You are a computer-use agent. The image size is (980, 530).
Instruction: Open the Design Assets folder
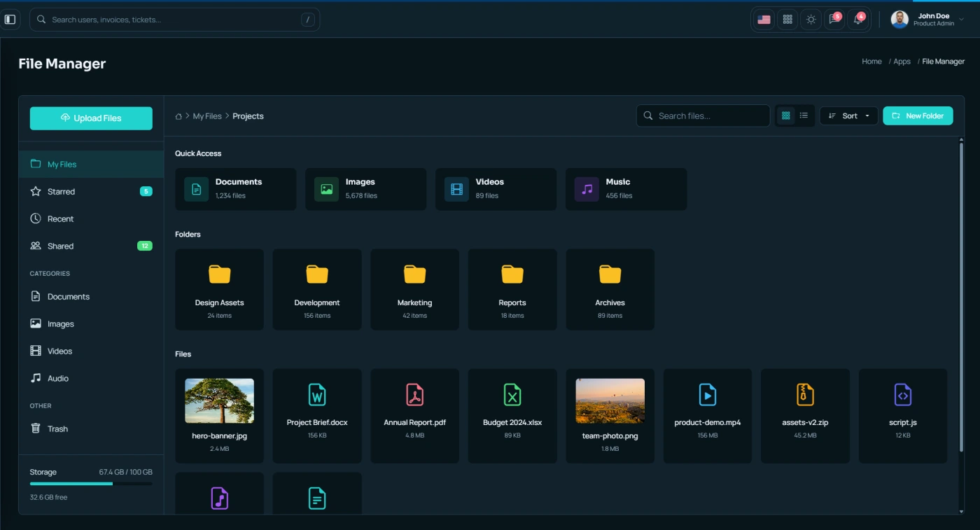coord(219,289)
